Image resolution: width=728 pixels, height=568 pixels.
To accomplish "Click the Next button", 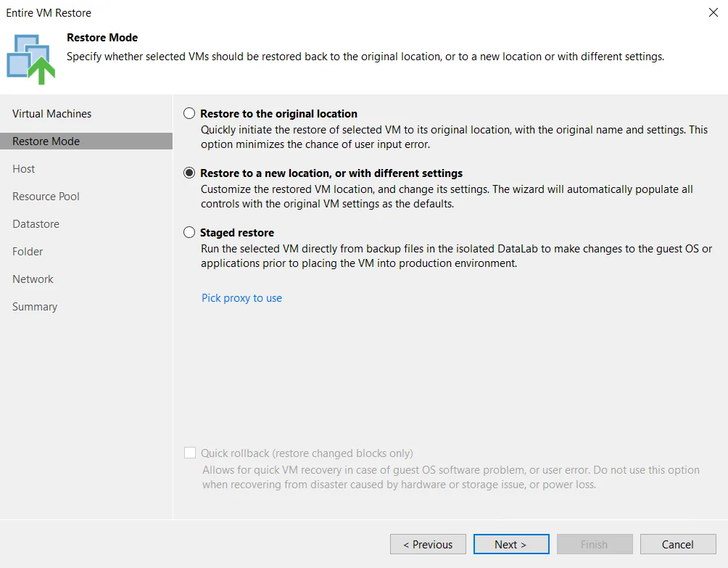I will [511, 544].
